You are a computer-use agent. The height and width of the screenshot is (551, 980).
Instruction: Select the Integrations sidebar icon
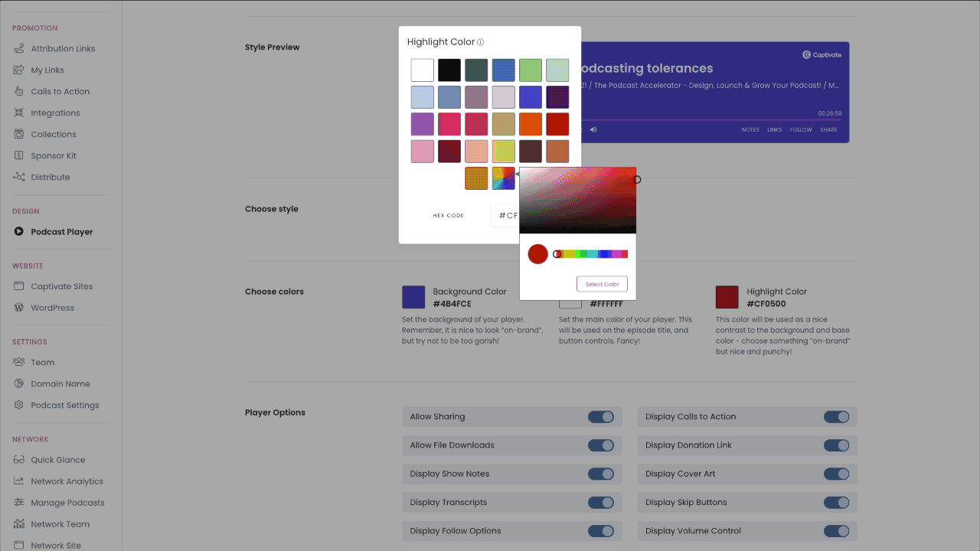click(x=18, y=112)
